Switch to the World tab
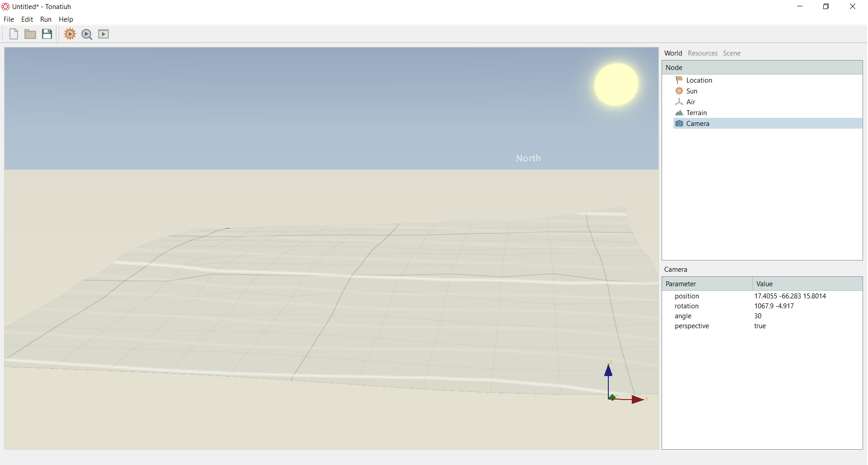 click(x=673, y=53)
